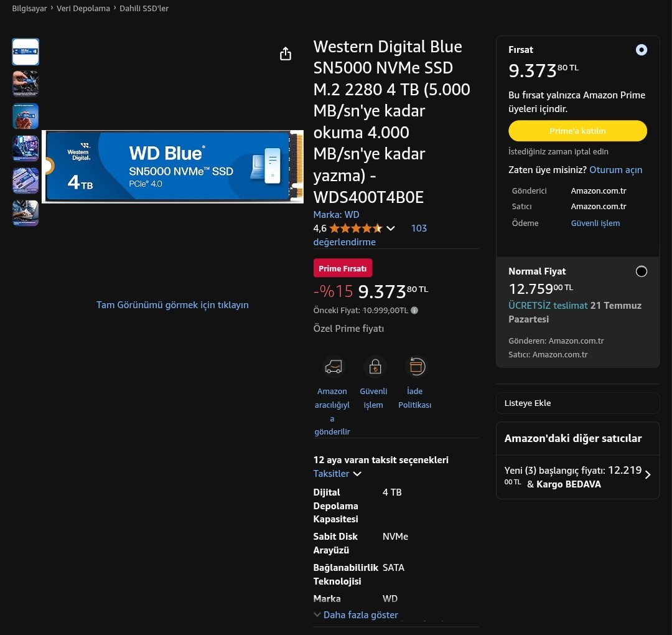Open İade Politikası link text
Viewport: 672px width, 635px height.
coord(414,398)
